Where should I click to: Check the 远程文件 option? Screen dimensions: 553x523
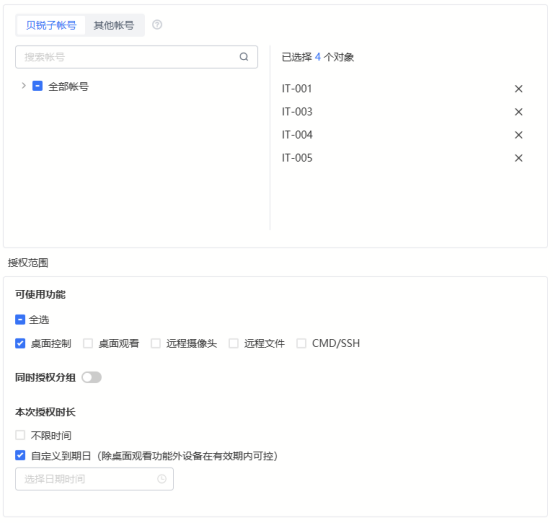pos(233,343)
